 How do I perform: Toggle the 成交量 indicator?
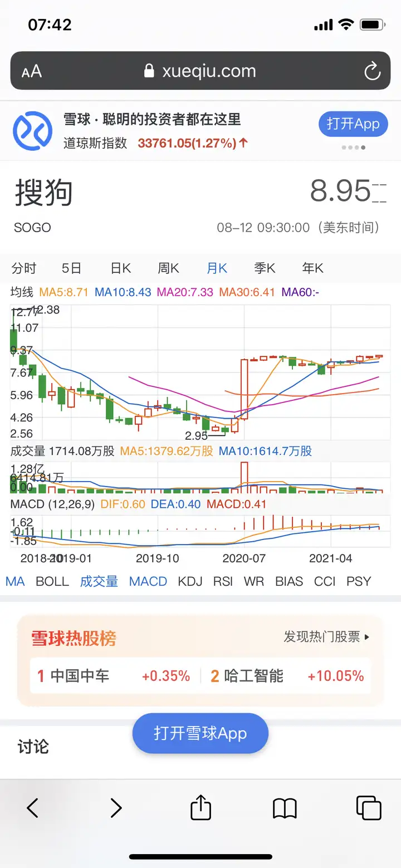pyautogui.click(x=99, y=581)
